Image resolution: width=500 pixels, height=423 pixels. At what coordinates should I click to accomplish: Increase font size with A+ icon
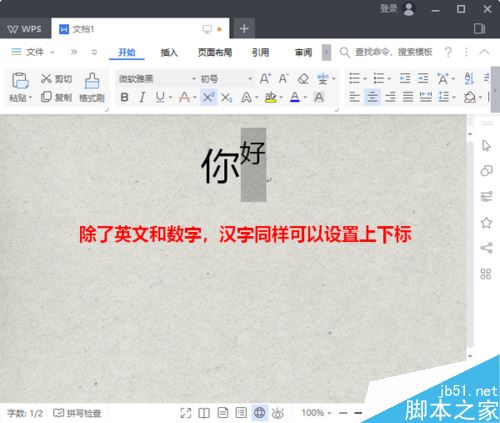265,79
